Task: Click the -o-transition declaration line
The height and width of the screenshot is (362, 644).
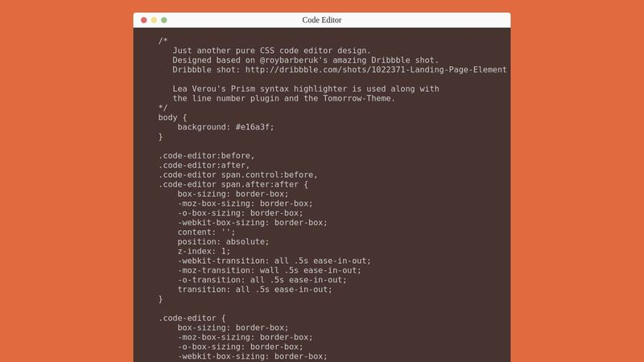Action: click(262, 280)
